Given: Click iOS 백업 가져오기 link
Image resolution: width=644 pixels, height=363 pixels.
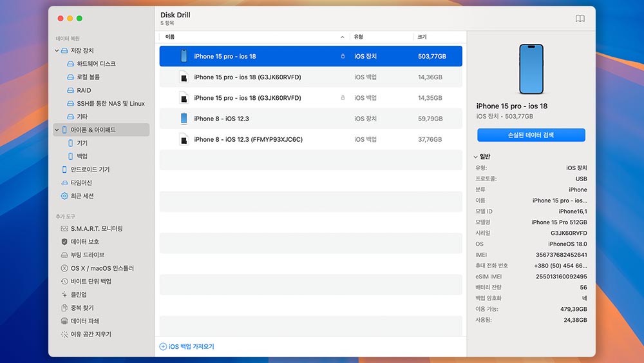Looking at the screenshot, I should (191, 346).
